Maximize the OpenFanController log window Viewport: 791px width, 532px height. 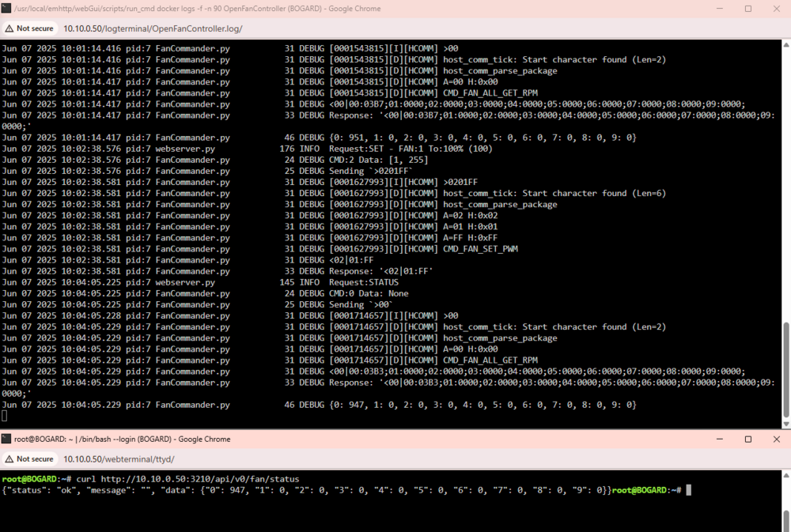(748, 9)
